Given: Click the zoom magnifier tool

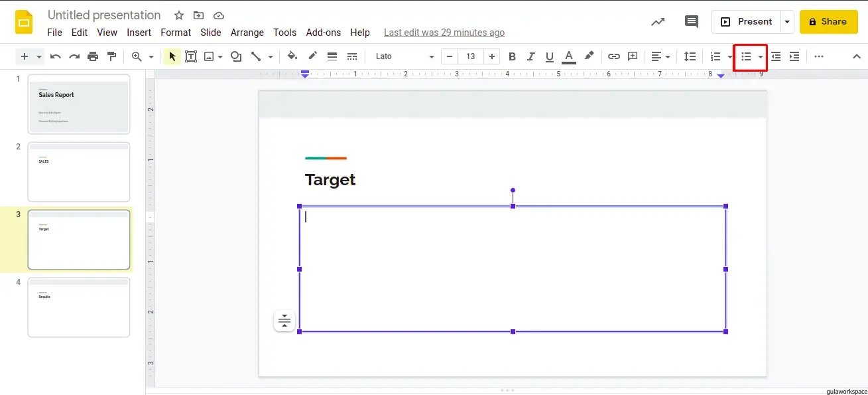Looking at the screenshot, I should click(137, 56).
